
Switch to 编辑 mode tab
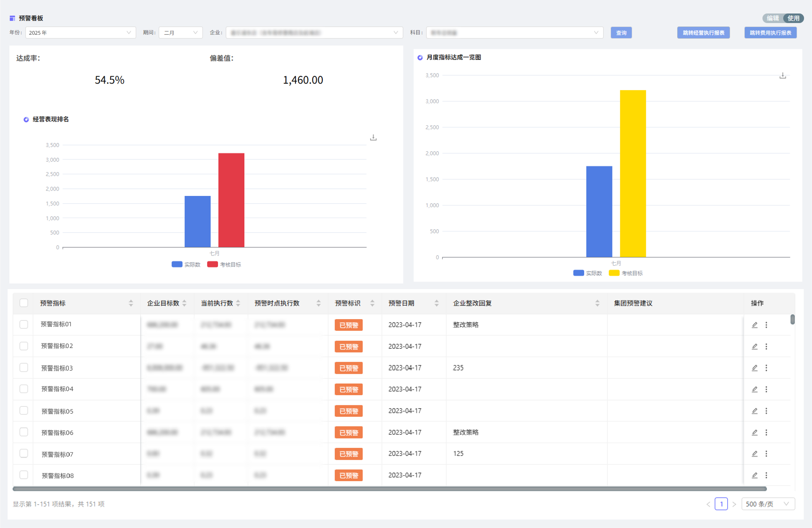pyautogui.click(x=772, y=18)
